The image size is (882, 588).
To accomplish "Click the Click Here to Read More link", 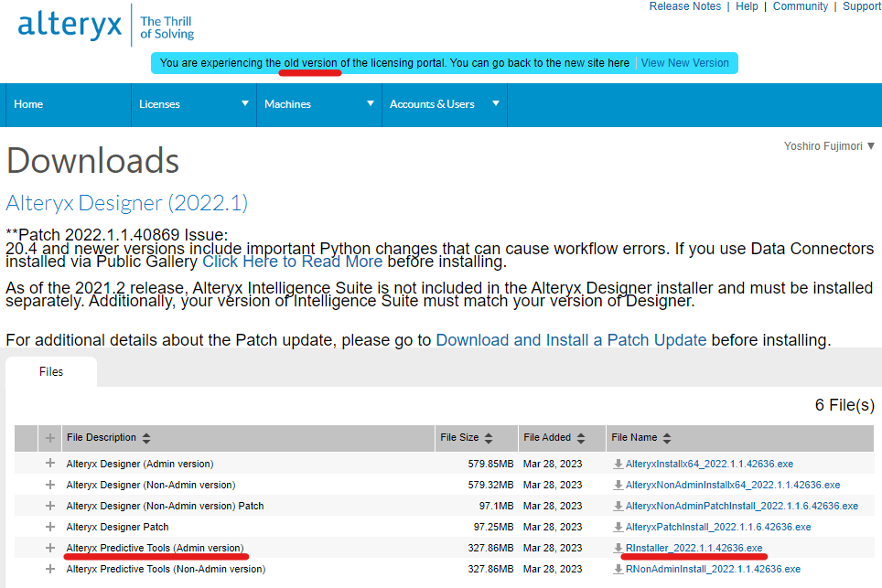I will 292,262.
